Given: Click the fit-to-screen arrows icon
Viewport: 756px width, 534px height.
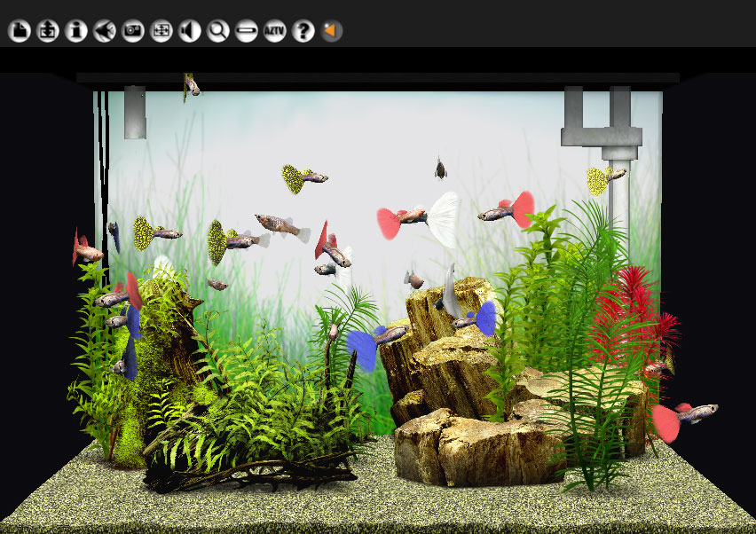Looking at the screenshot, I should [161, 32].
